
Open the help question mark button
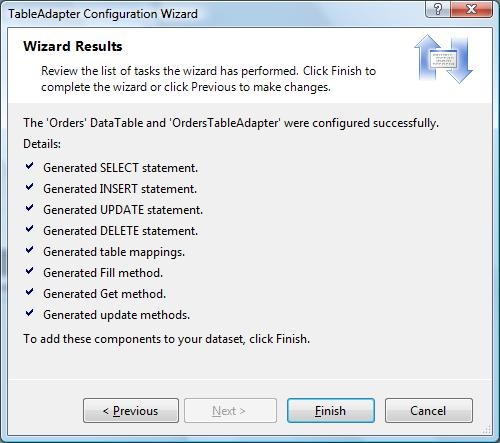tap(438, 9)
